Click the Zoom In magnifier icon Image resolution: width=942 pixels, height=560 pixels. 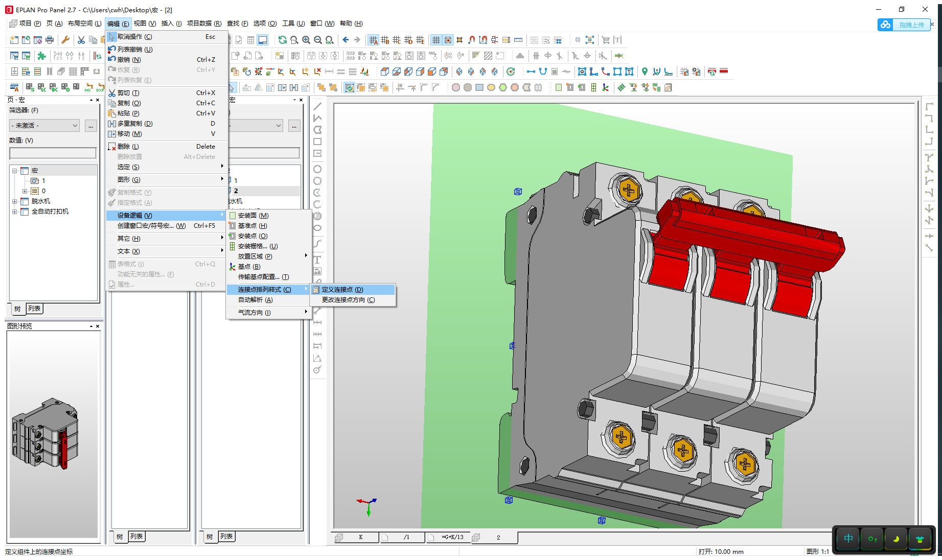point(306,40)
